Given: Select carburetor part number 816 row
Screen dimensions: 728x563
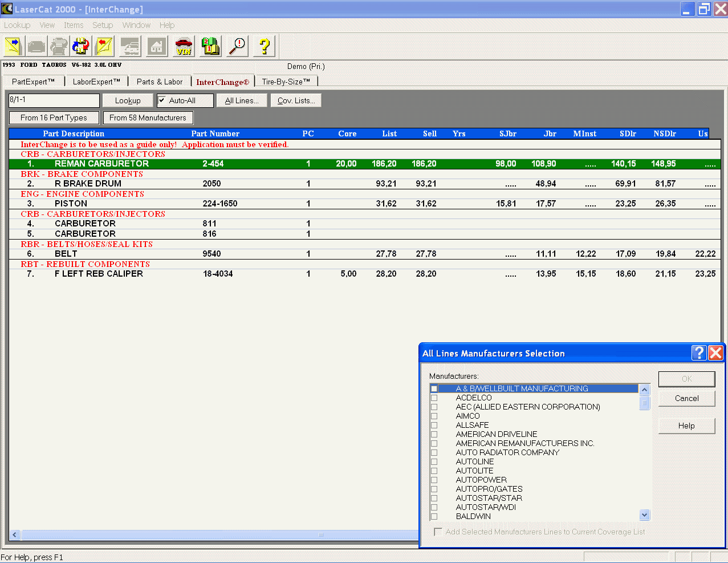Looking at the screenshot, I should (x=365, y=234).
